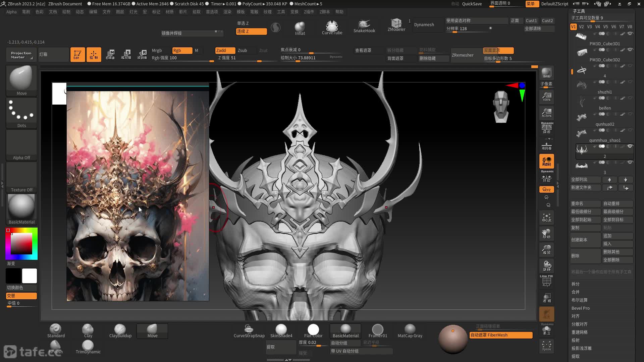Toggle solo (孤立) mode
The height and width of the screenshot is (362, 644).
(546, 330)
